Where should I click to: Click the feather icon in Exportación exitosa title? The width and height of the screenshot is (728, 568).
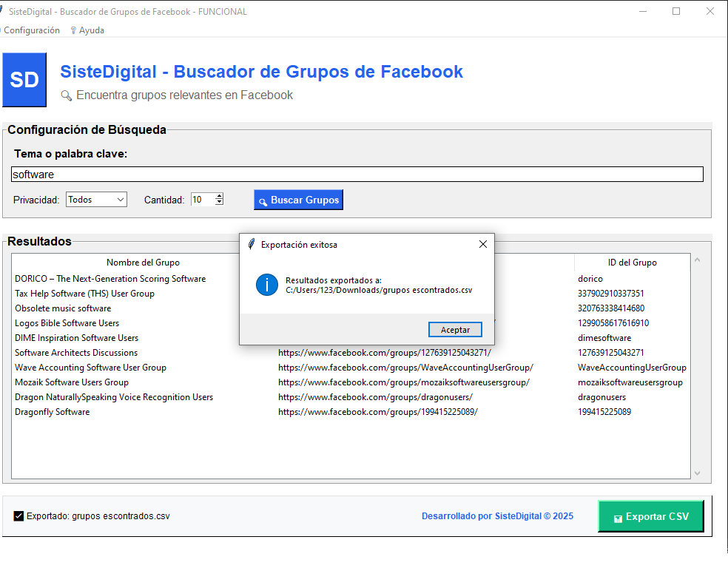252,244
